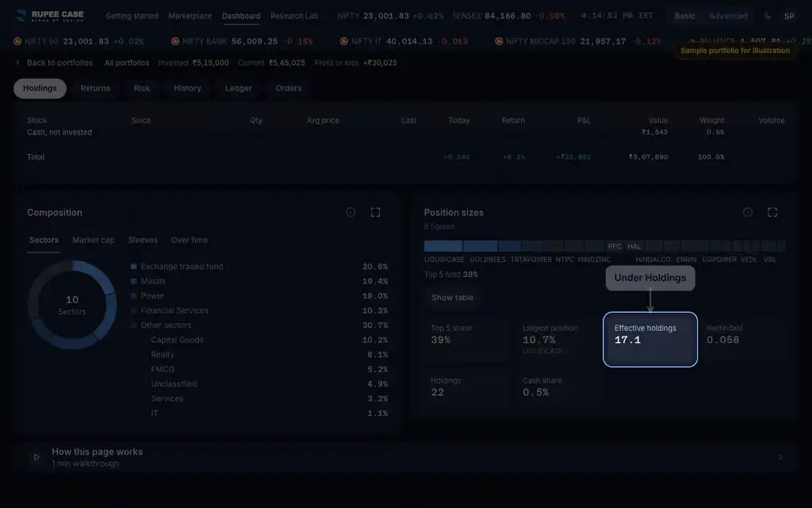Open the Marketplace nav item

tap(190, 16)
